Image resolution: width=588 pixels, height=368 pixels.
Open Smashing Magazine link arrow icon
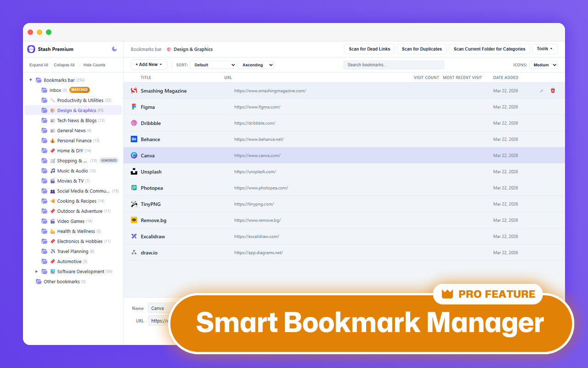[x=541, y=91]
